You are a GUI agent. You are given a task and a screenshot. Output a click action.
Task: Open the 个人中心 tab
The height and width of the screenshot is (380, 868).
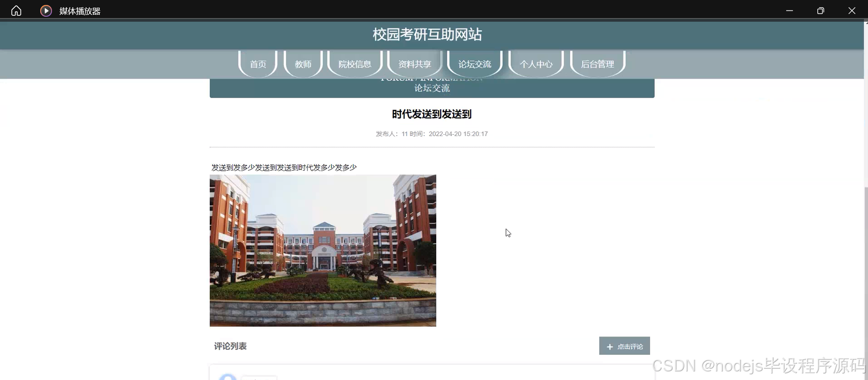point(536,64)
